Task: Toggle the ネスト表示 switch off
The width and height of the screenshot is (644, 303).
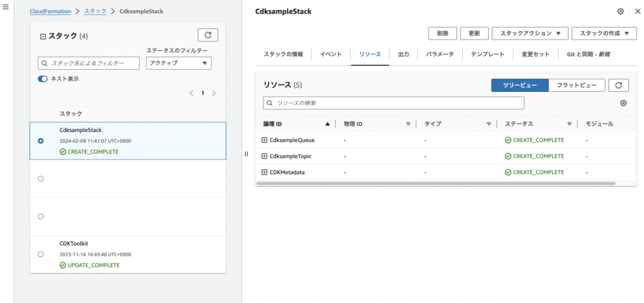Action: pos(43,79)
